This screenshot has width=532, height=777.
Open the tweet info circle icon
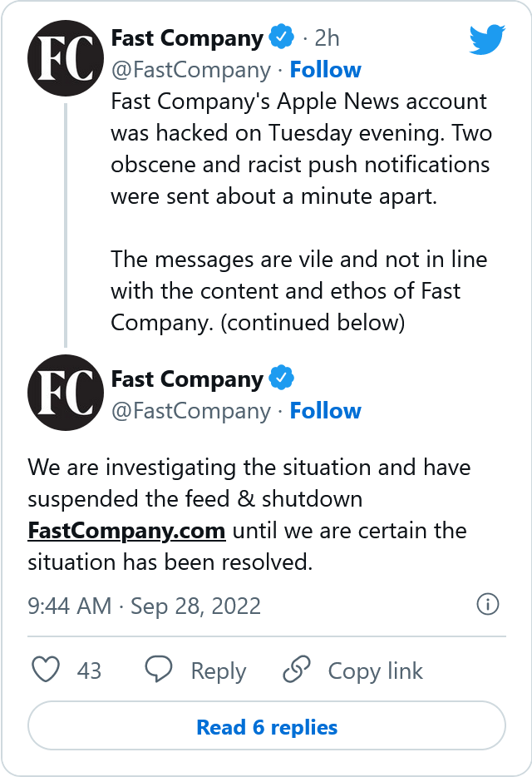(487, 605)
